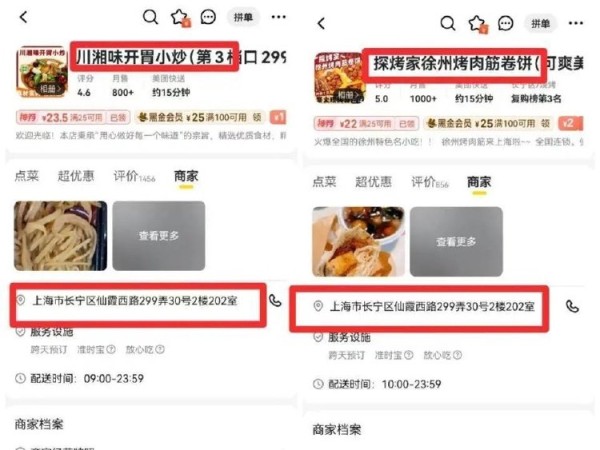The height and width of the screenshot is (450, 600).
Task: Open chat bubble icon on right store page
Action: [505, 23]
